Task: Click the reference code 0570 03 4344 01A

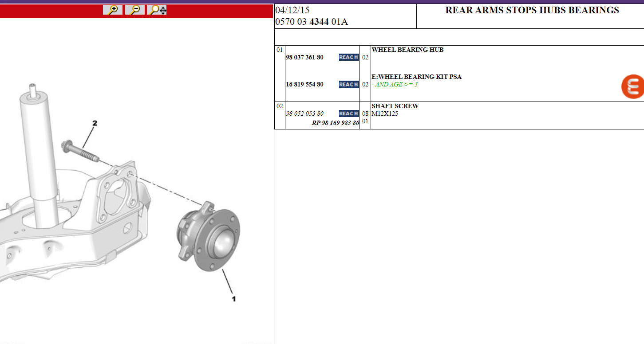Action: point(312,21)
